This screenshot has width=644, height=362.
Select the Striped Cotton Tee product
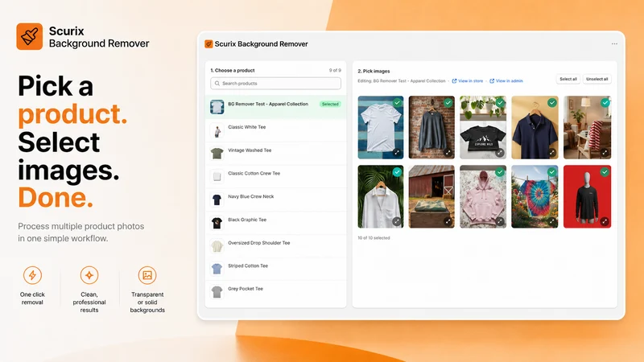[x=275, y=269]
